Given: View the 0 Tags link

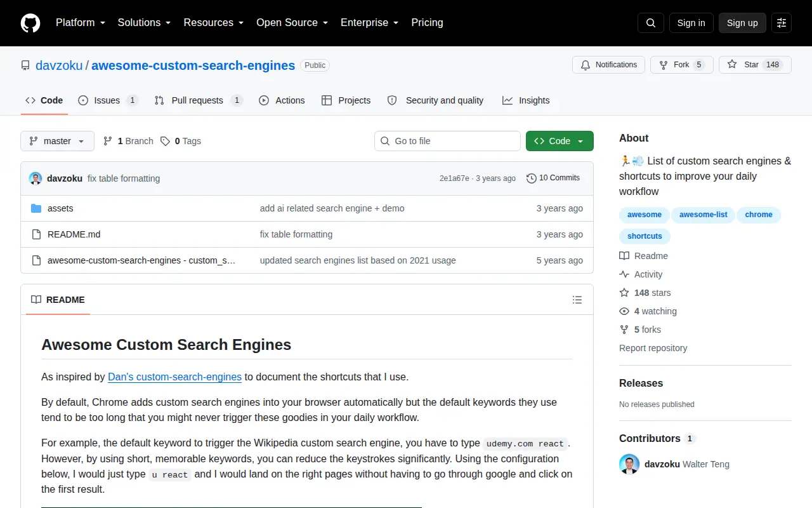Looking at the screenshot, I should click(x=181, y=141).
